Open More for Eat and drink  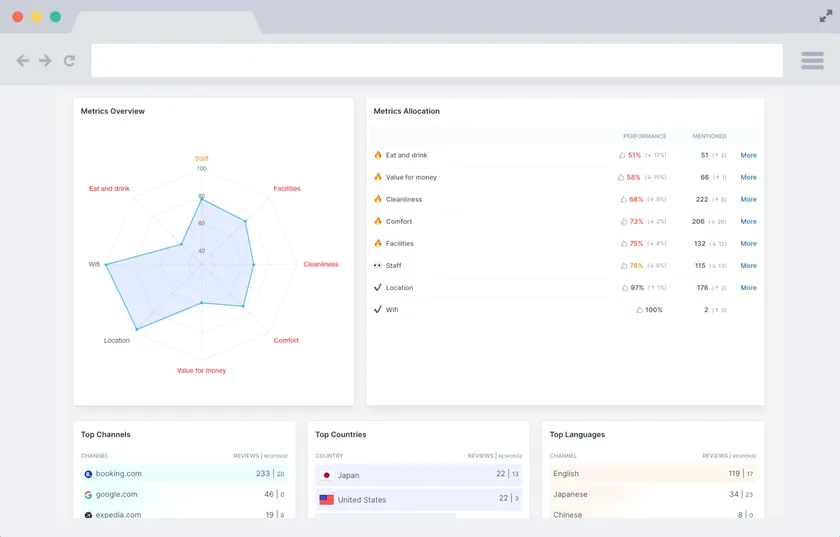(x=748, y=155)
